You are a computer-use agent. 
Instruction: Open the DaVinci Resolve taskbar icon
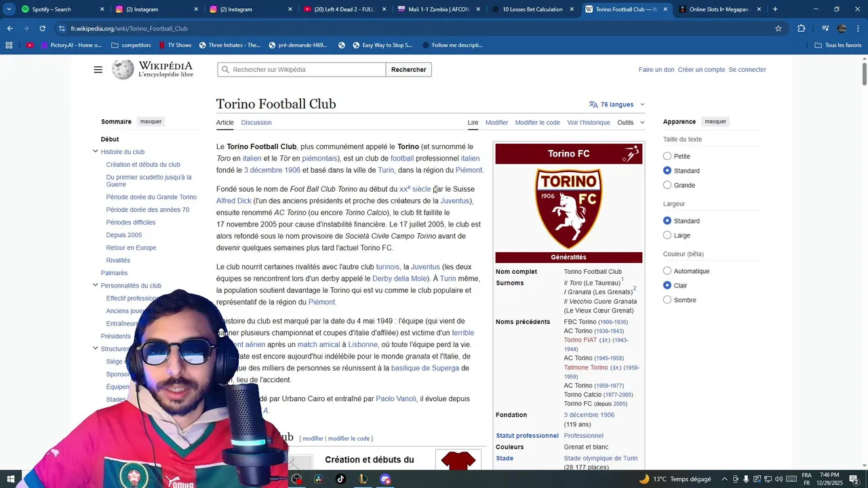tap(319, 479)
